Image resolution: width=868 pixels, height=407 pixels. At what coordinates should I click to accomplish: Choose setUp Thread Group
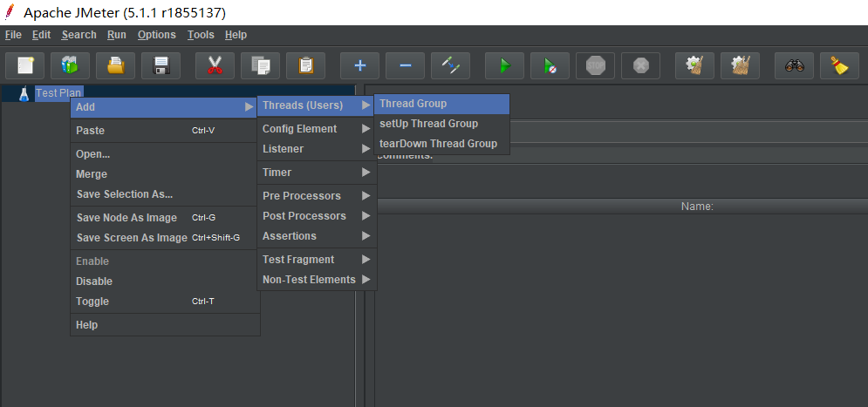441,123
